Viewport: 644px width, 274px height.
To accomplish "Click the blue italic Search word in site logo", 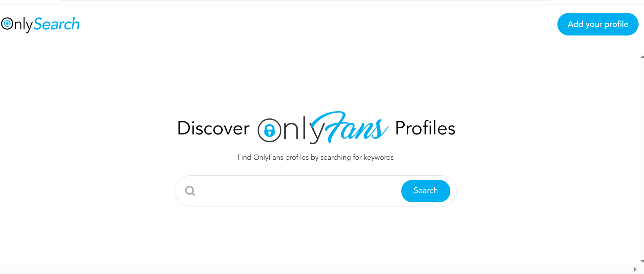I will point(56,24).
